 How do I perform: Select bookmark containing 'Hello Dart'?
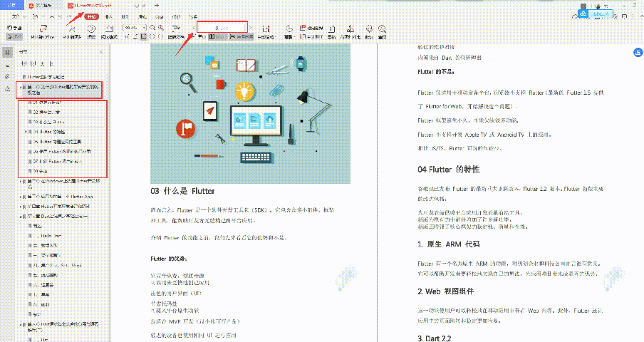click(x=50, y=236)
